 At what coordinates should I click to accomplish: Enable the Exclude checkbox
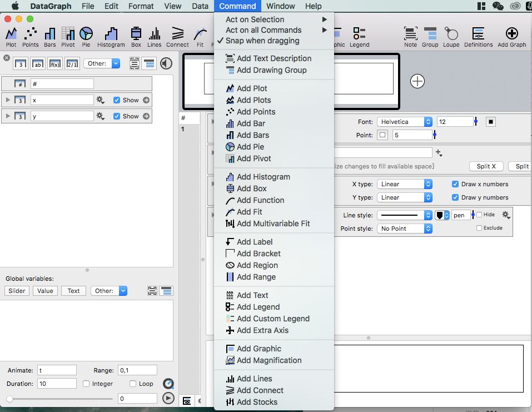click(x=479, y=228)
